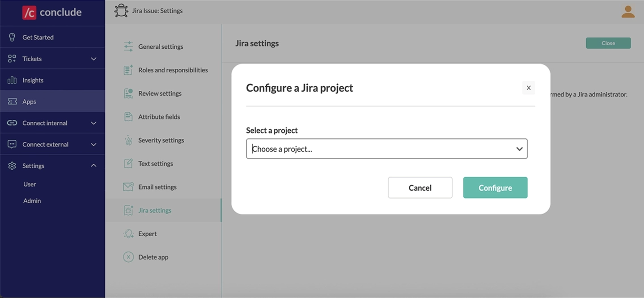Click the Attribute fields icon
The height and width of the screenshot is (298, 644).
(128, 117)
